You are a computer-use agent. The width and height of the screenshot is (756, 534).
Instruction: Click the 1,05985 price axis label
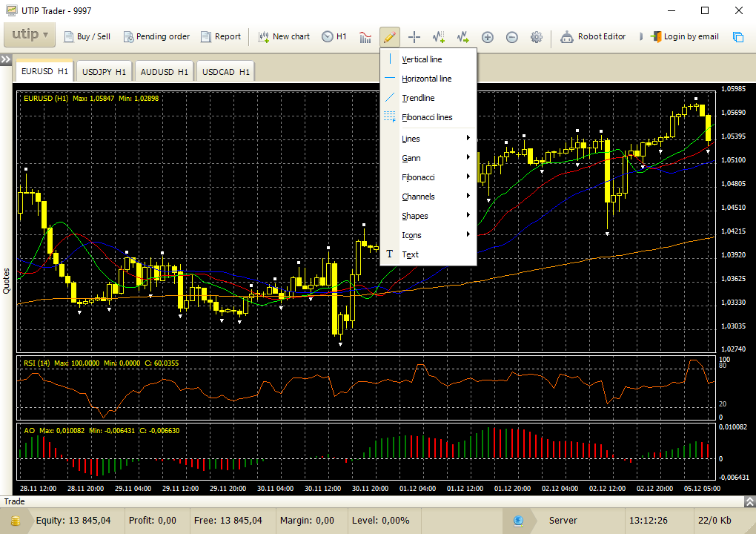pyautogui.click(x=733, y=89)
